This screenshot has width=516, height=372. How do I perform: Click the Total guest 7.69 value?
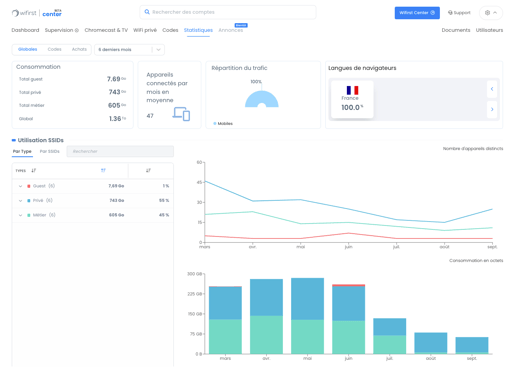pyautogui.click(x=116, y=79)
